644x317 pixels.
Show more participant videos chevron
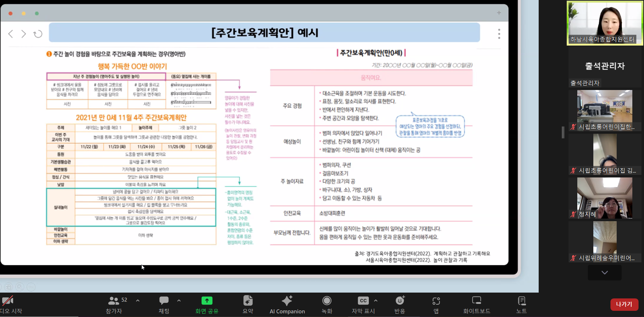point(605,273)
